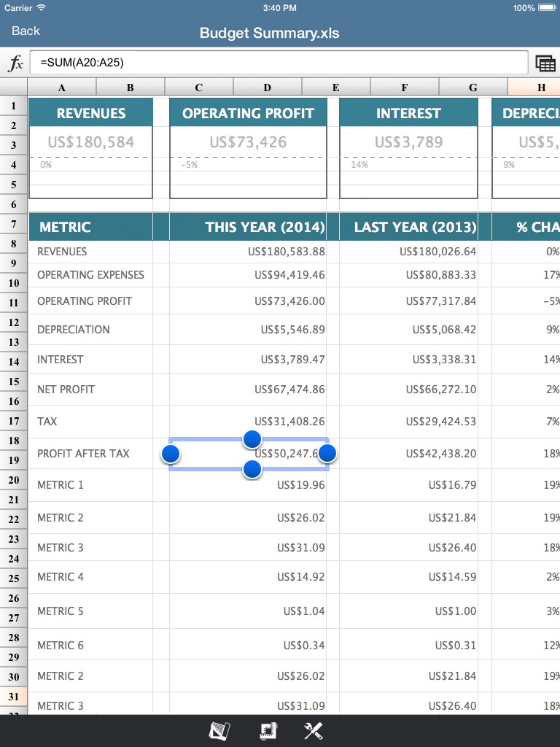Viewport: 560px width, 747px height.
Task: Select cell US$14.92
Action: (301, 577)
